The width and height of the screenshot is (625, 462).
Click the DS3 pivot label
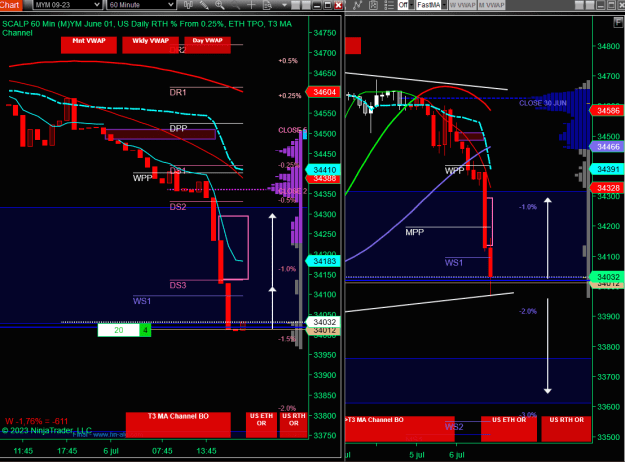(x=178, y=285)
